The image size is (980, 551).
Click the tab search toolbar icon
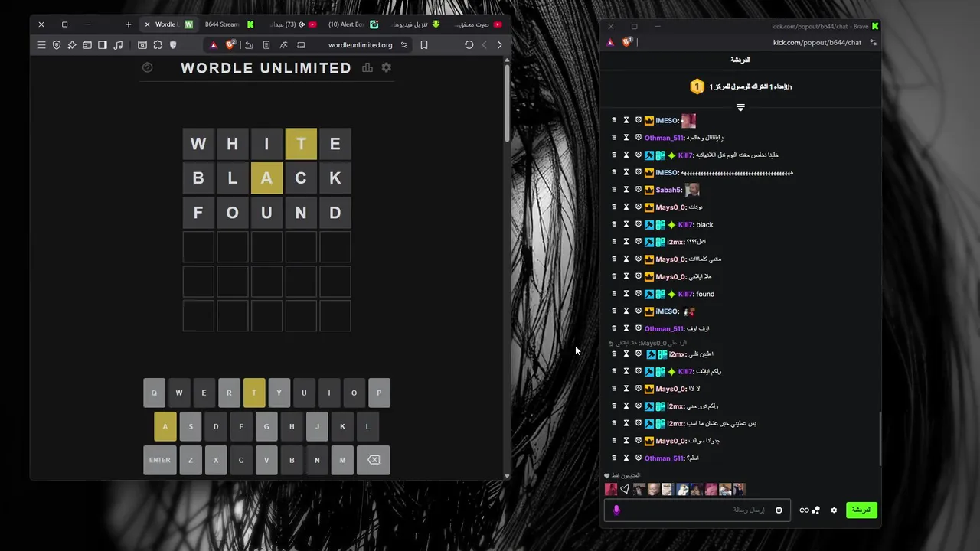point(142,45)
